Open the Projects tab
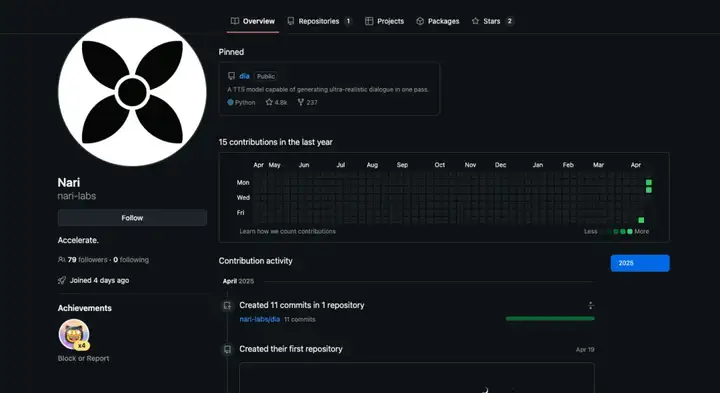The image size is (720, 393). tap(384, 21)
